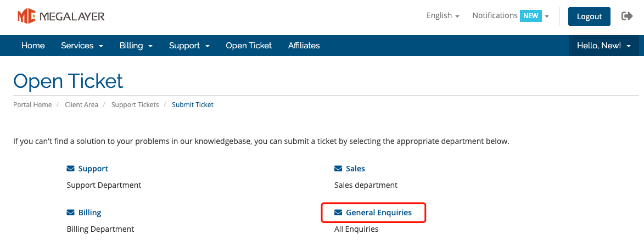
Task: Select the General Enquiries link
Action: (379, 213)
